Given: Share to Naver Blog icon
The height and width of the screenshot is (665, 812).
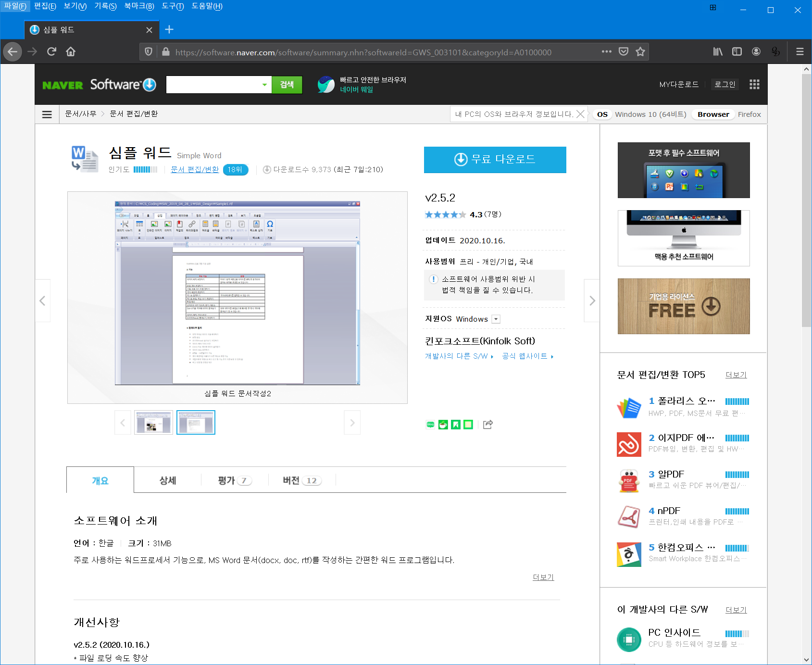Looking at the screenshot, I should [x=430, y=425].
